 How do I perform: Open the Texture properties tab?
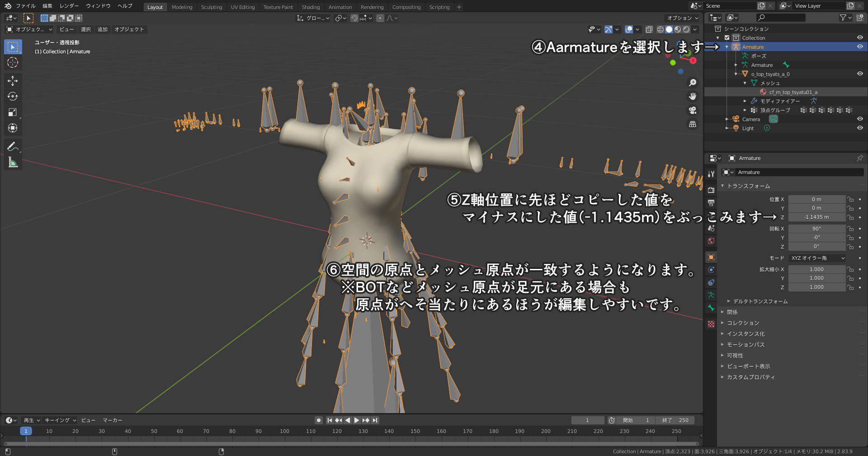point(711,324)
